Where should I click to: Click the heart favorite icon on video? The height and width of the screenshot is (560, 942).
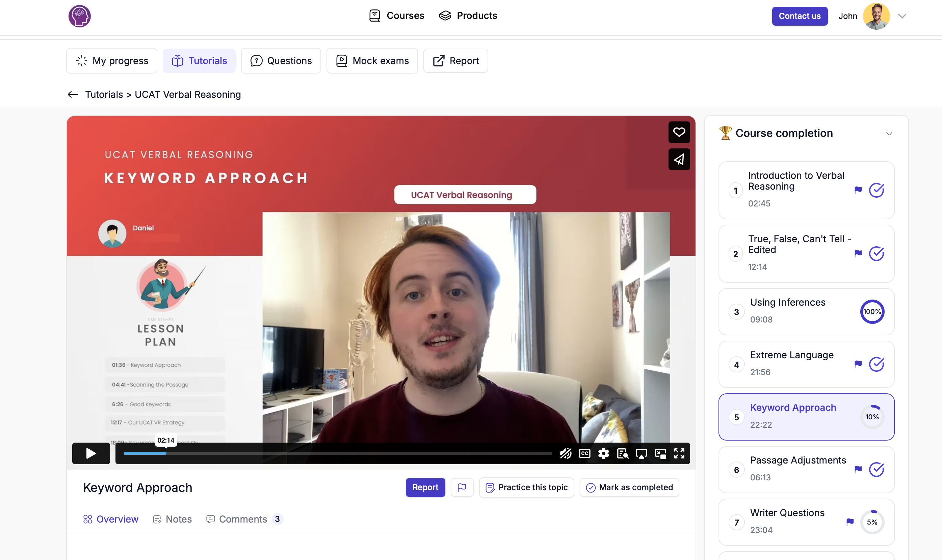pyautogui.click(x=679, y=132)
